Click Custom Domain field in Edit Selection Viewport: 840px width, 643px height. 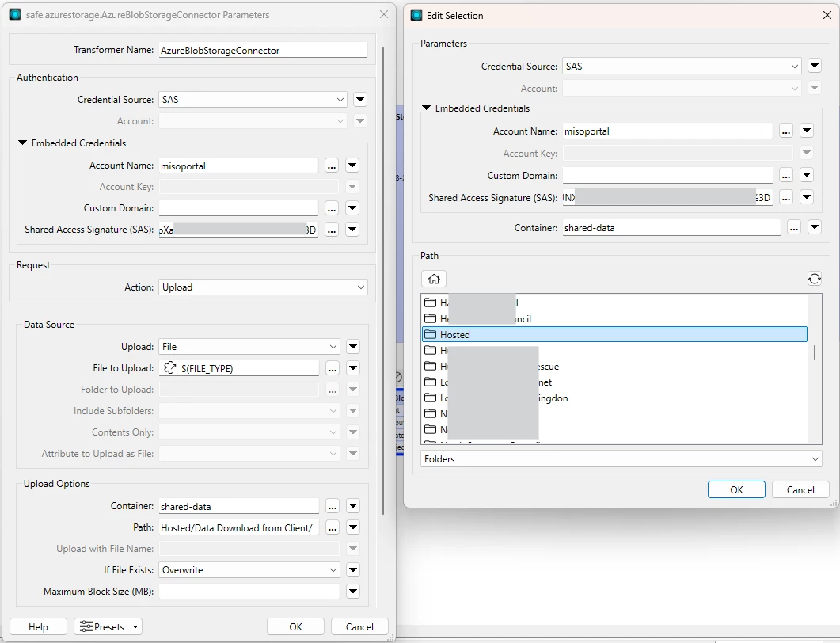coord(667,175)
